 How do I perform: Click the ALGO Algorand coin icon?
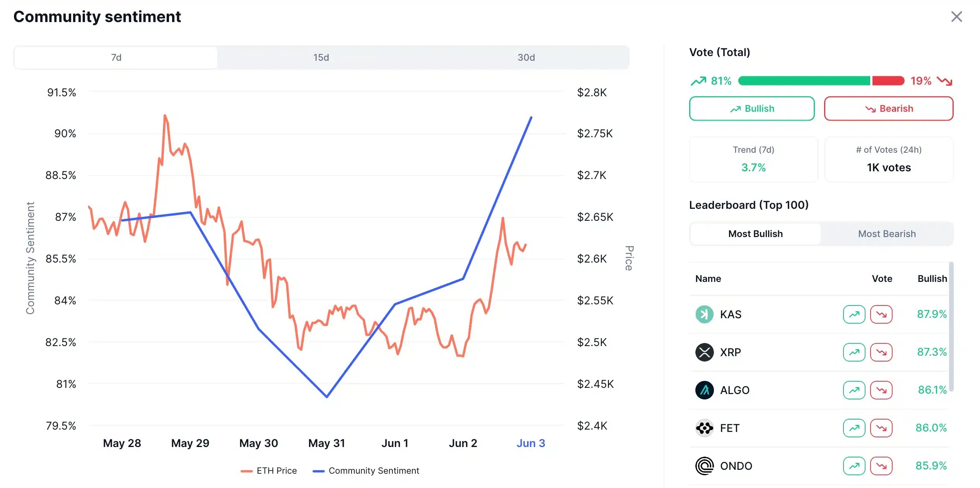pyautogui.click(x=704, y=390)
